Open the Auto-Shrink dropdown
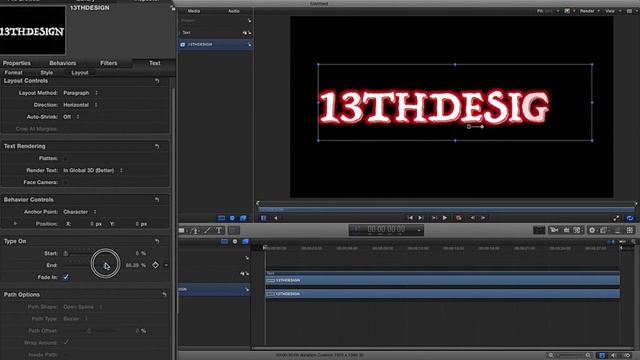 pos(71,117)
